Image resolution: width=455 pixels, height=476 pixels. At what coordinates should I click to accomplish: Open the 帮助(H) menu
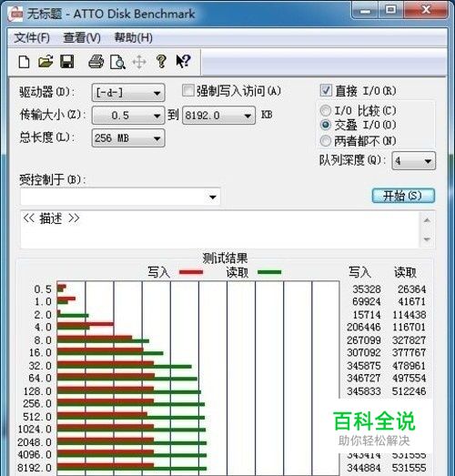click(x=133, y=38)
